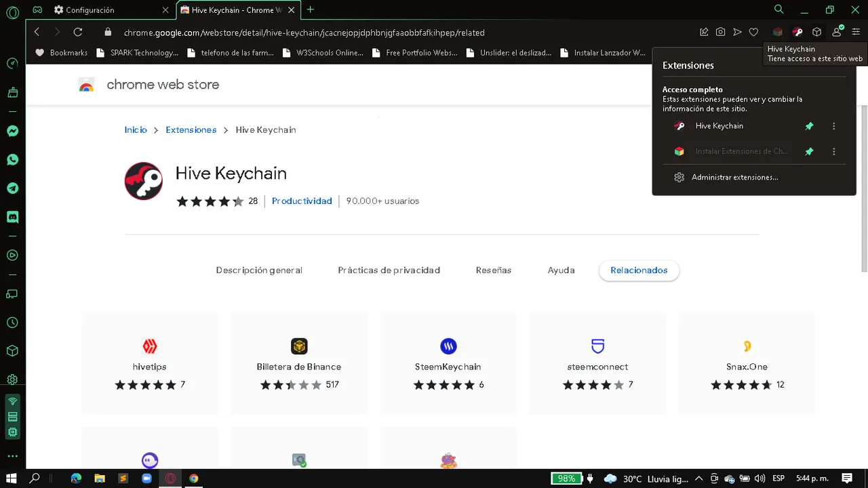Unpin Hive Keychain from the toolbar
Screen dimensions: 868x488
809,126
